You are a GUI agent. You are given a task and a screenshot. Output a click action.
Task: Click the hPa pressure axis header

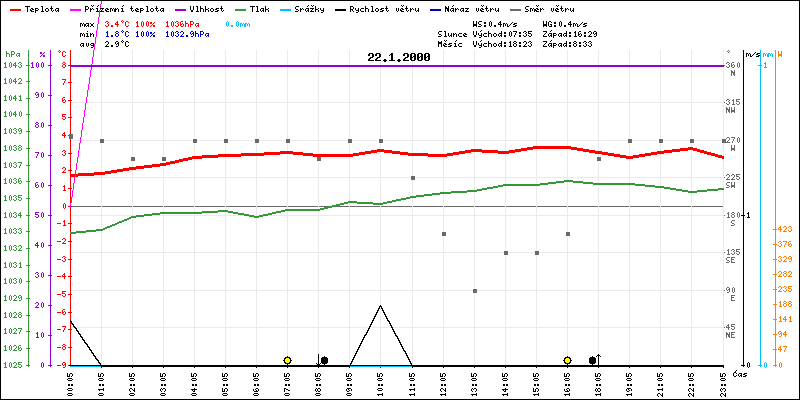(x=12, y=53)
